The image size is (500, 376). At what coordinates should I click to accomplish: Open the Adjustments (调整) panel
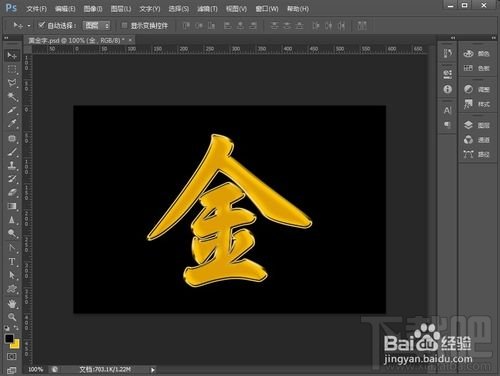[x=477, y=89]
